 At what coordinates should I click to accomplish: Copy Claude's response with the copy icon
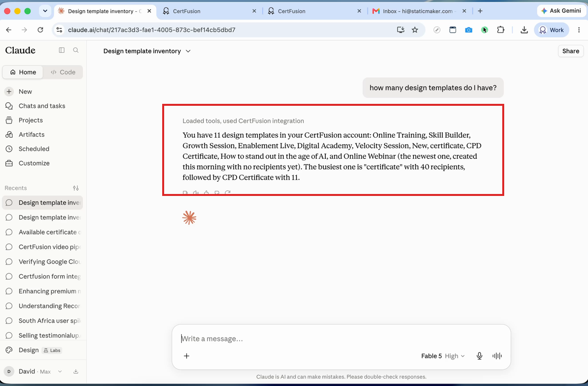pos(185,193)
